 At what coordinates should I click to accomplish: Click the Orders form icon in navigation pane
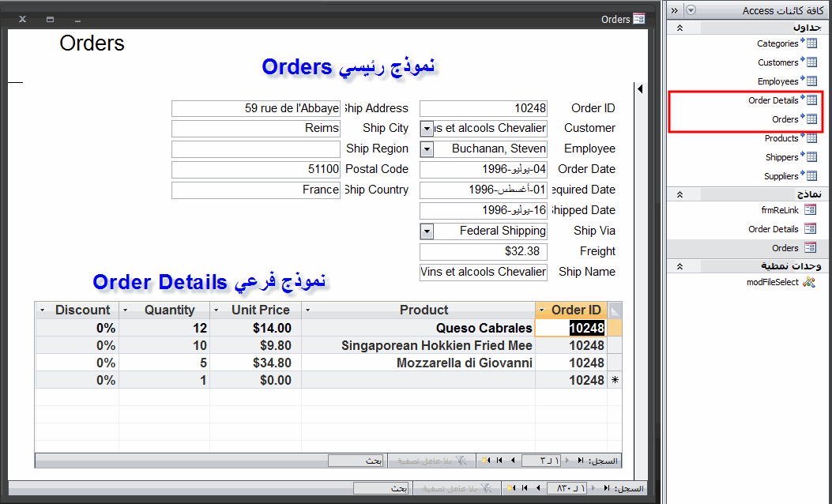click(x=810, y=248)
